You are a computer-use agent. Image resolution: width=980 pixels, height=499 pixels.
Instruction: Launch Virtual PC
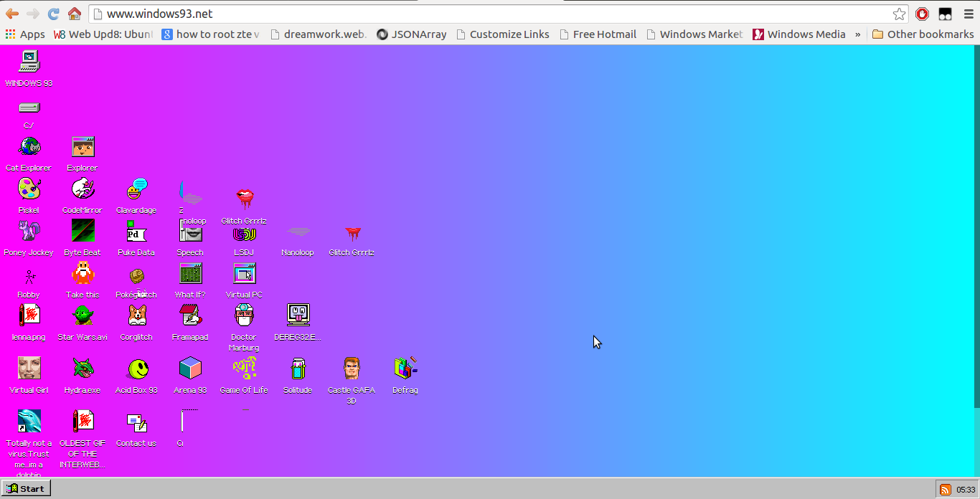244,274
